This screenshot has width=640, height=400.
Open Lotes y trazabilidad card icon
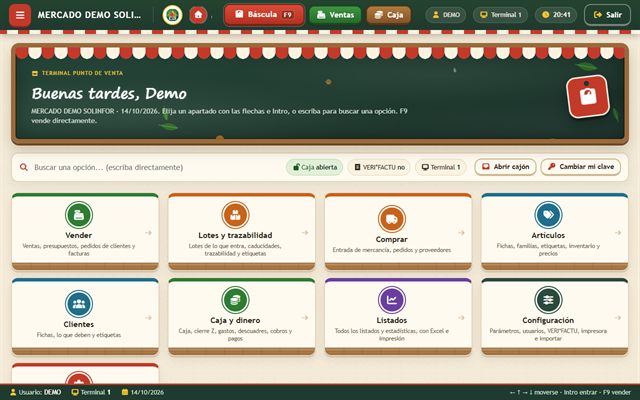235,215
